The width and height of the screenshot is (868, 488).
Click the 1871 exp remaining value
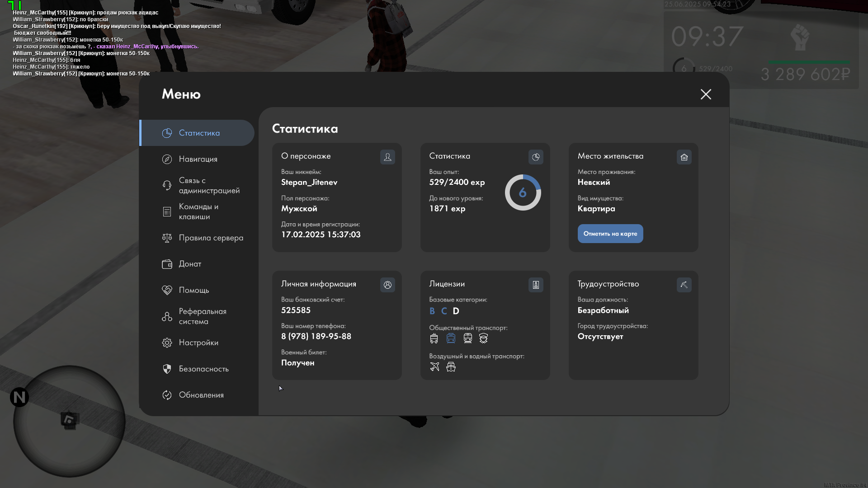[x=447, y=208]
